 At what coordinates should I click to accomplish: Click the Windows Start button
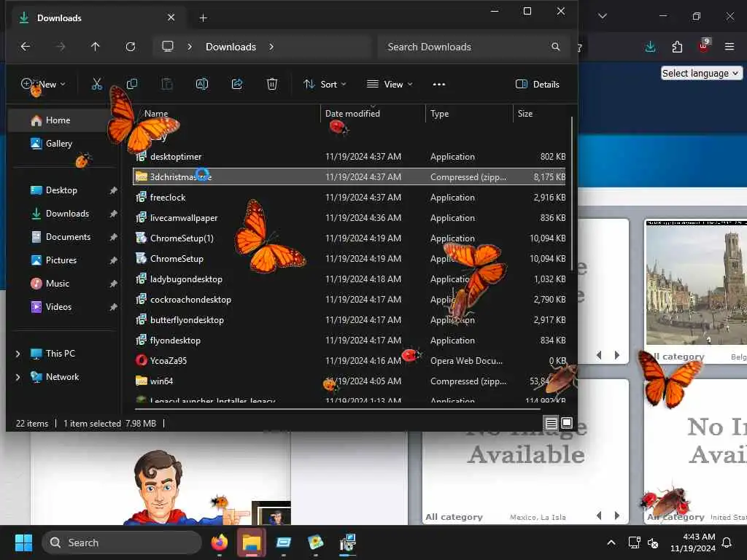point(23,542)
